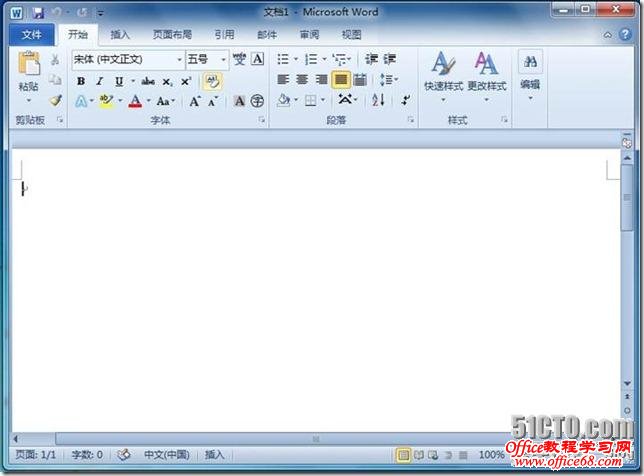Open the font size dropdown
644x476 pixels.
pyautogui.click(x=223, y=60)
